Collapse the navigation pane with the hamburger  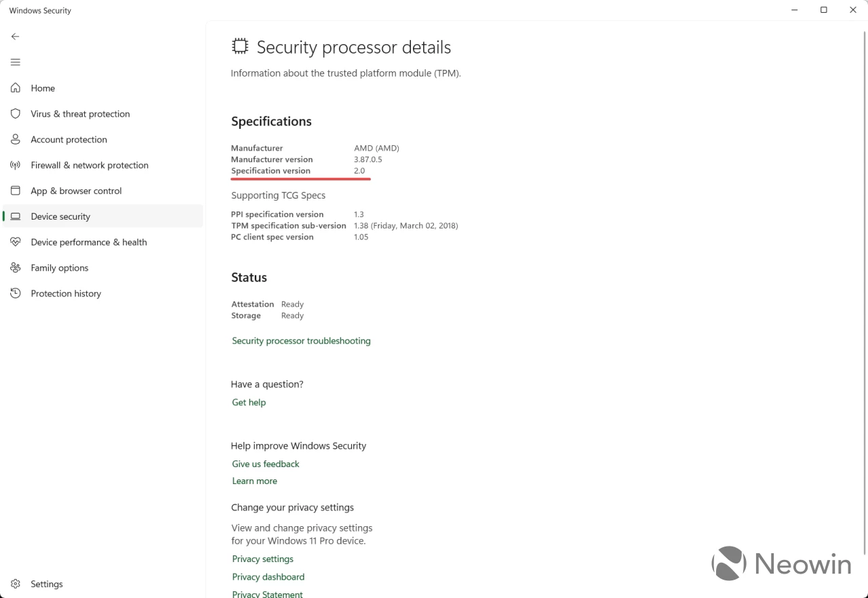point(15,62)
